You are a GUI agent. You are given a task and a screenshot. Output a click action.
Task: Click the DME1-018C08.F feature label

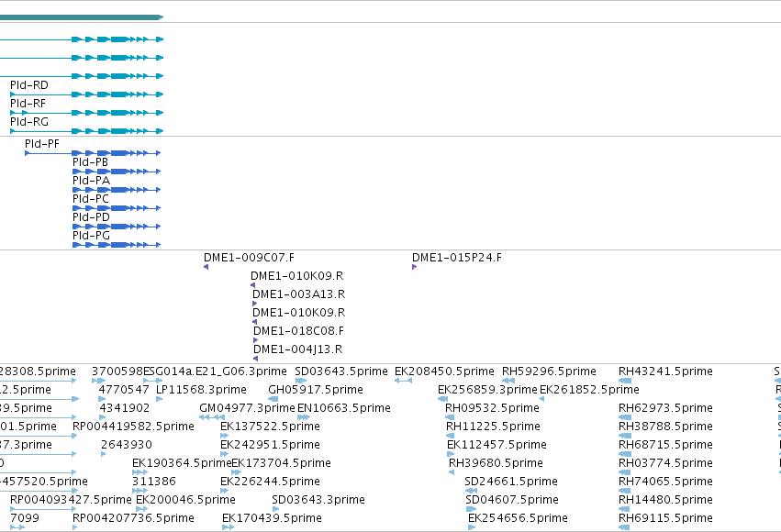(299, 331)
